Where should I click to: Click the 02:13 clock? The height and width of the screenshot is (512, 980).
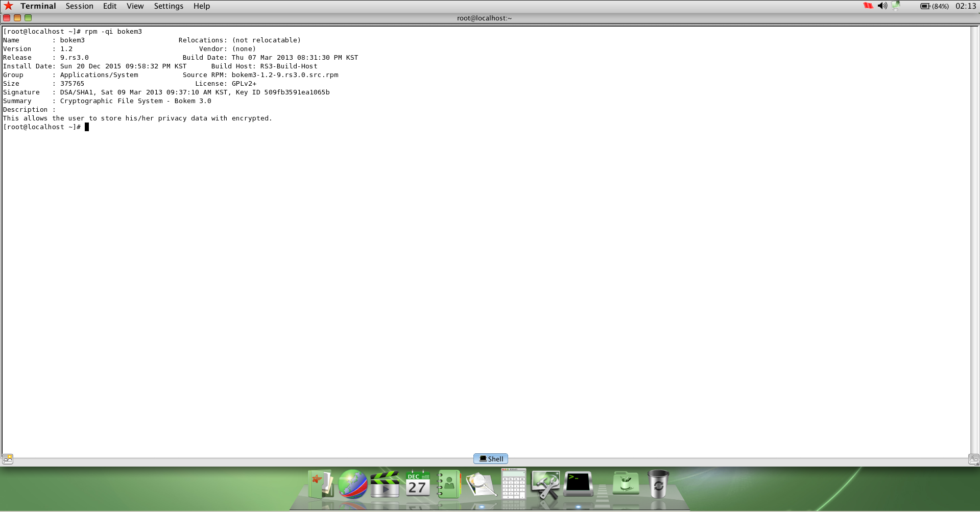coord(966,6)
